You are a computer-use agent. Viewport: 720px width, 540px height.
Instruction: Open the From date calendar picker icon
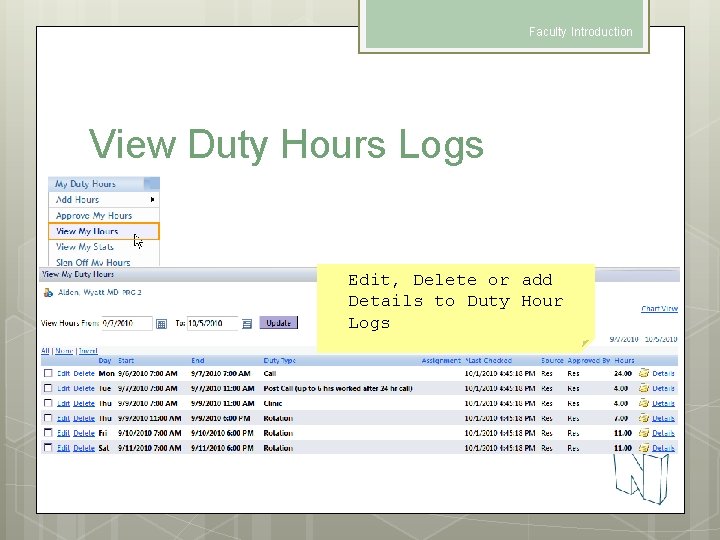[x=161, y=324]
